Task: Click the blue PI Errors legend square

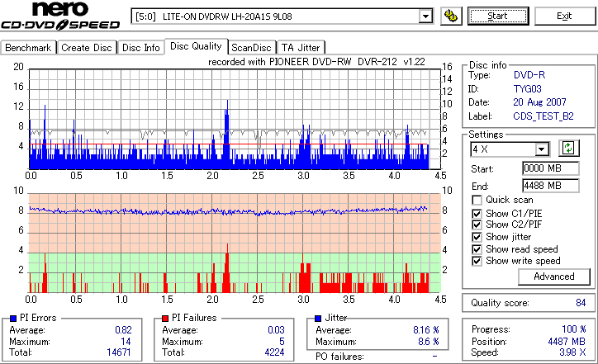Action: (13, 319)
